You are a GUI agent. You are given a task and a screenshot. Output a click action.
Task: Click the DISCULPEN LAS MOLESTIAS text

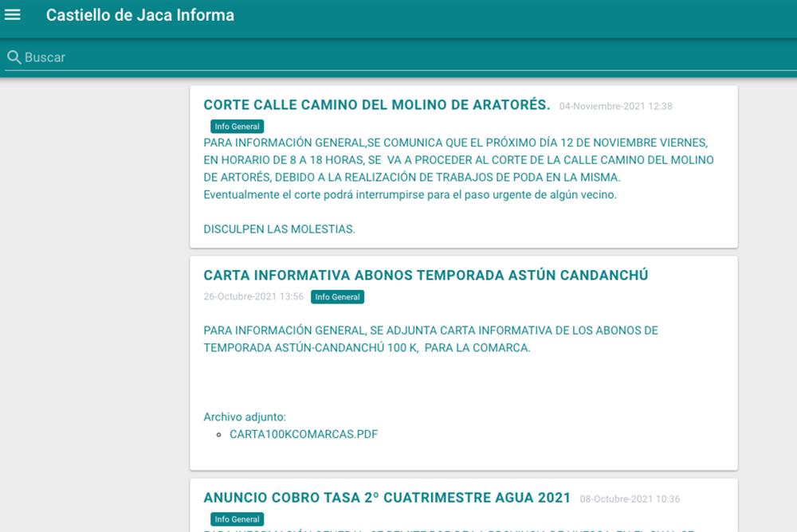[x=279, y=229]
